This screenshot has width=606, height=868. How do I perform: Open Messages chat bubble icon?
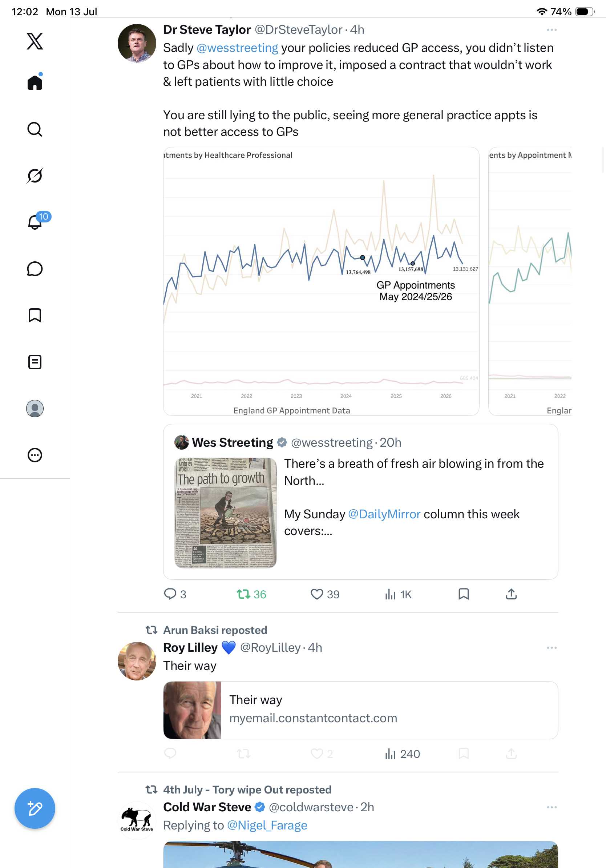[35, 269]
